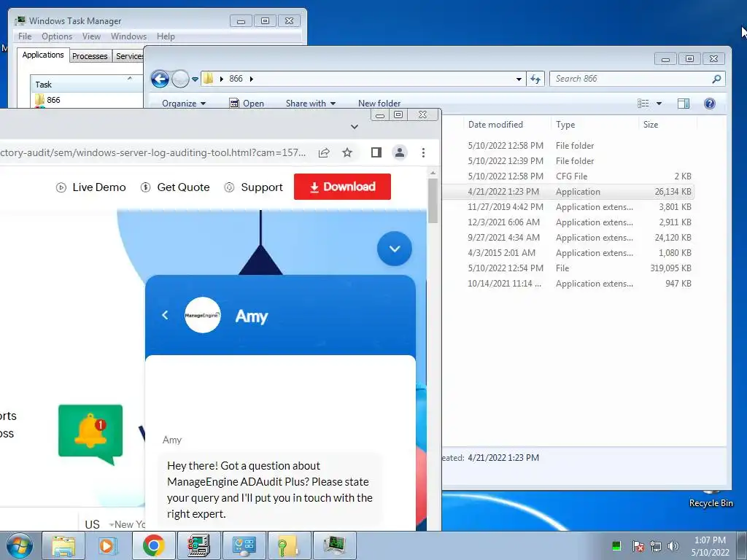Open Task Manager View menu
This screenshot has height=560, width=747.
[x=91, y=36]
